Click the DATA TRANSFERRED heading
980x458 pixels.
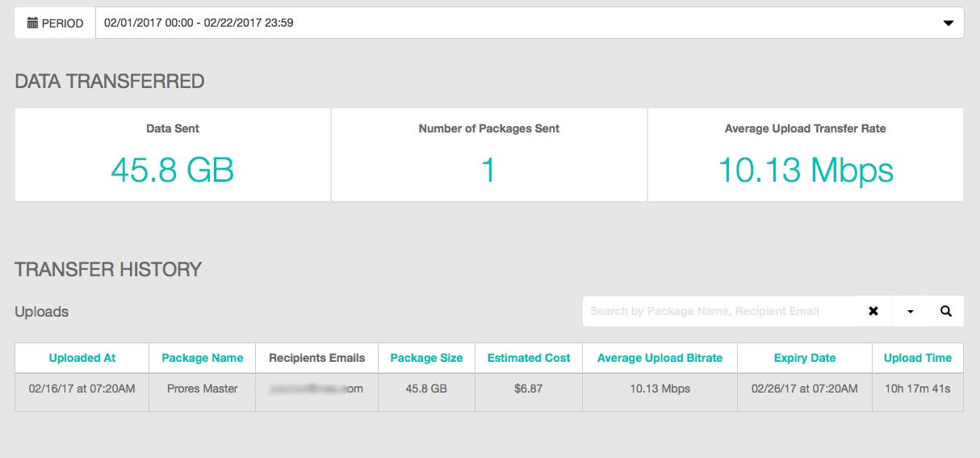pos(110,81)
